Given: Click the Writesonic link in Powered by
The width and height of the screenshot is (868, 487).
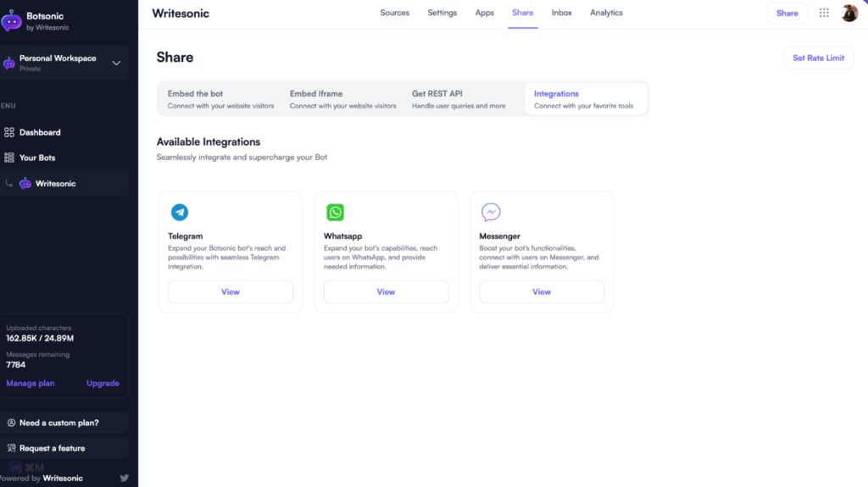Looking at the screenshot, I should 63,479.
